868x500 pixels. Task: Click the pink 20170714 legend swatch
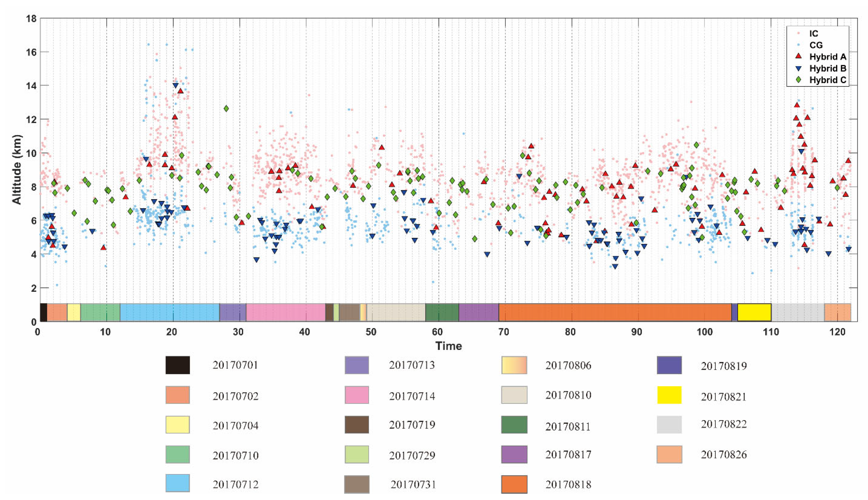click(x=357, y=395)
